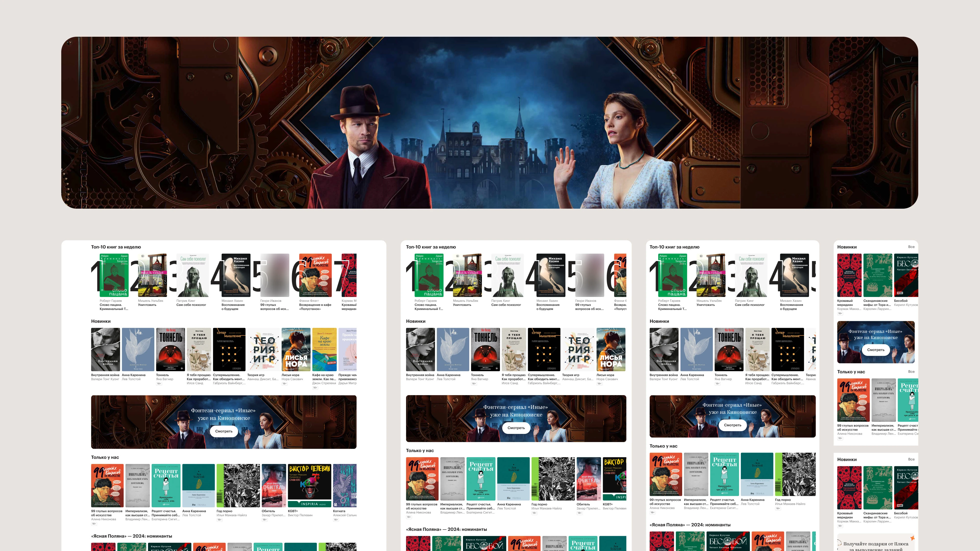Open Лисья нора cover in widest left panel
The height and width of the screenshot is (551, 980).
point(296,349)
